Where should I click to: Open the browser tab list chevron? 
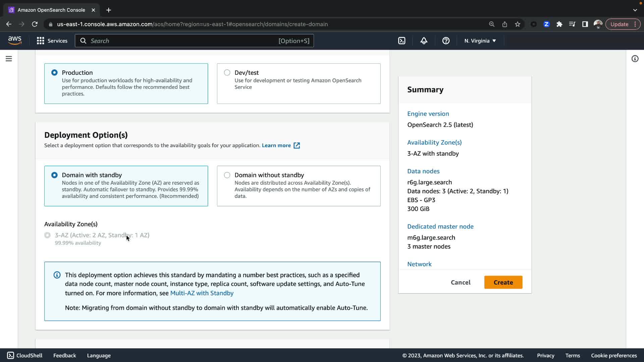point(635,10)
